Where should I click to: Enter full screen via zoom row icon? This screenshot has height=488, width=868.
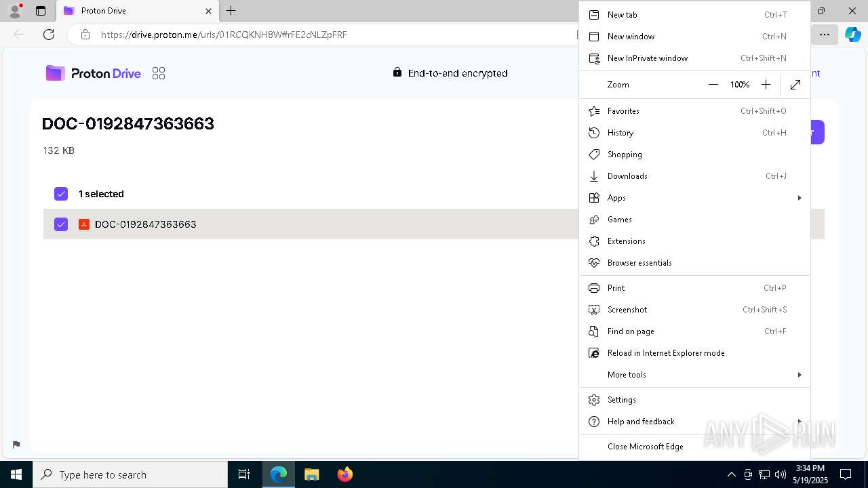coord(795,85)
